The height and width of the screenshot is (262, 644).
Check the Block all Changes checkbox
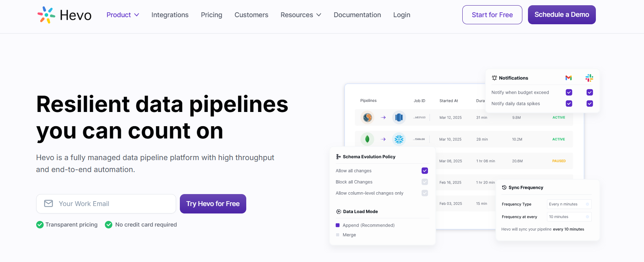point(425,182)
